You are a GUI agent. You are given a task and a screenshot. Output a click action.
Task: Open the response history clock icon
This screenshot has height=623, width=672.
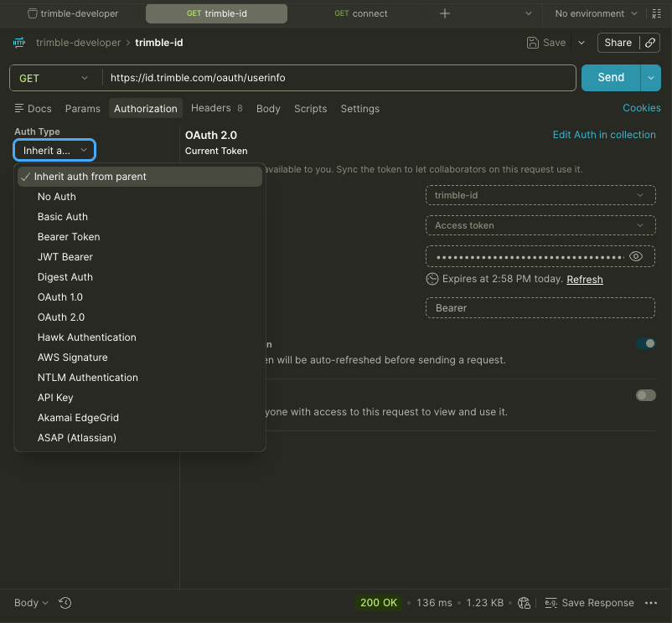(65, 603)
